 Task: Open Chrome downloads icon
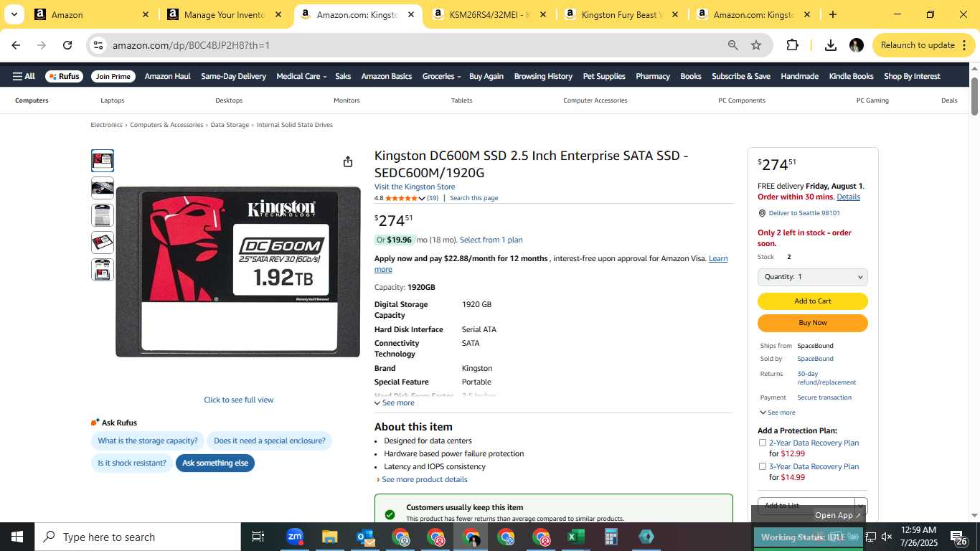[x=831, y=45]
